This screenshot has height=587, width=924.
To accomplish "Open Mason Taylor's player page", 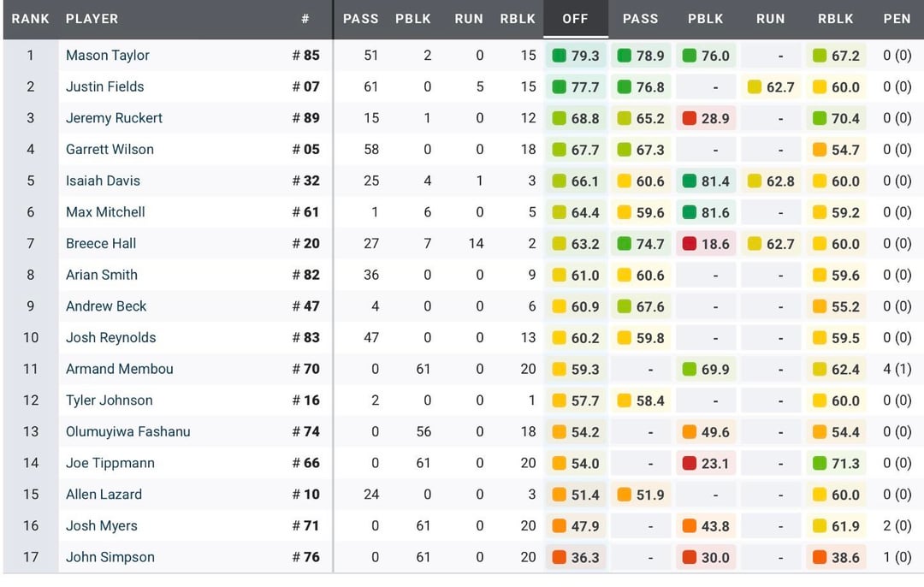I will (x=108, y=56).
